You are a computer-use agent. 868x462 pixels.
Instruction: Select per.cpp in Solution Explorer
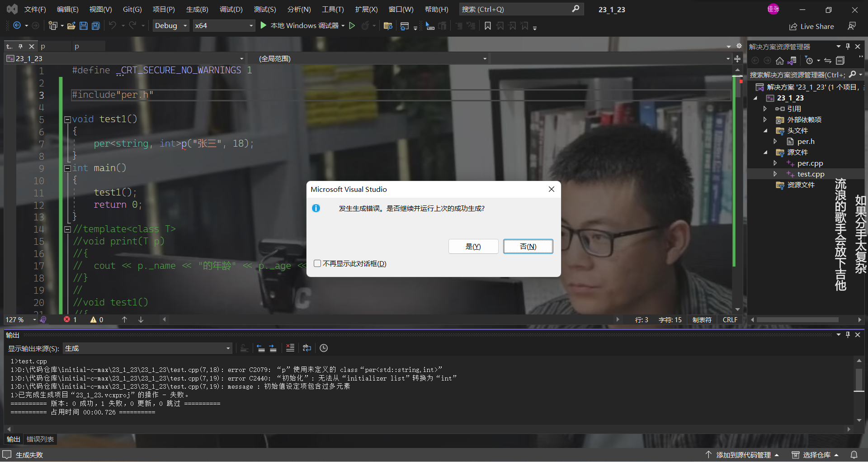[x=810, y=163]
